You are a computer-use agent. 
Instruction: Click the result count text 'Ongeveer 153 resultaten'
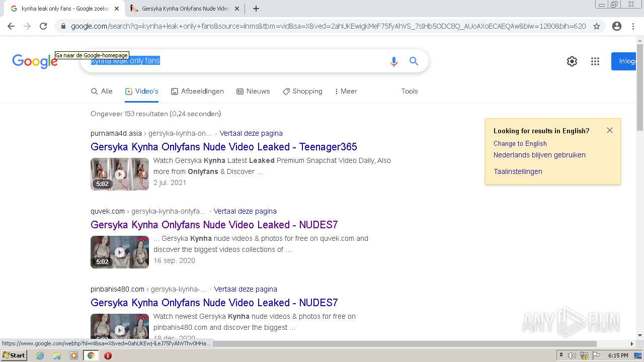pos(129,114)
